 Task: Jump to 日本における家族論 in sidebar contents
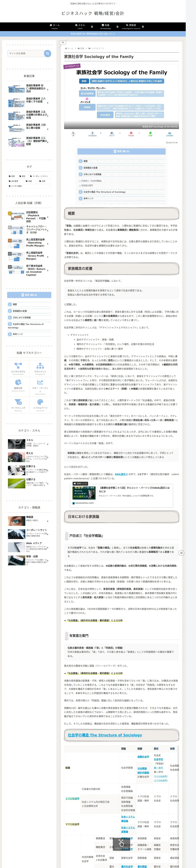pyautogui.click(x=22, y=317)
